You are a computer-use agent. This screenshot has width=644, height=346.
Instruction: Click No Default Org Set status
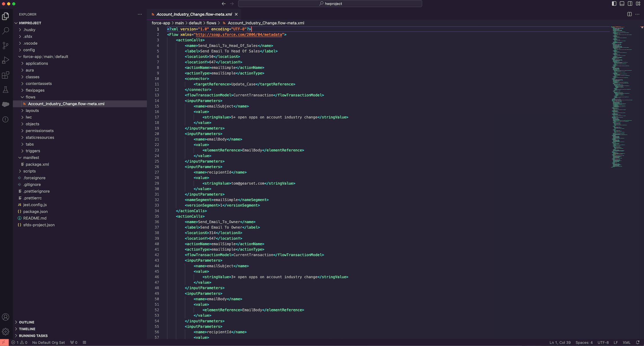pyautogui.click(x=48, y=343)
